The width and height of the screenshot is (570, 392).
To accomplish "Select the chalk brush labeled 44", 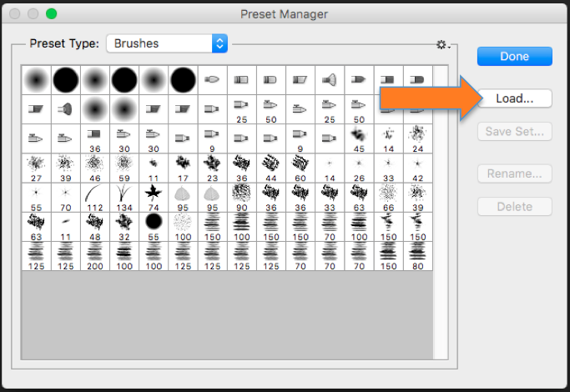I will coord(271,168).
